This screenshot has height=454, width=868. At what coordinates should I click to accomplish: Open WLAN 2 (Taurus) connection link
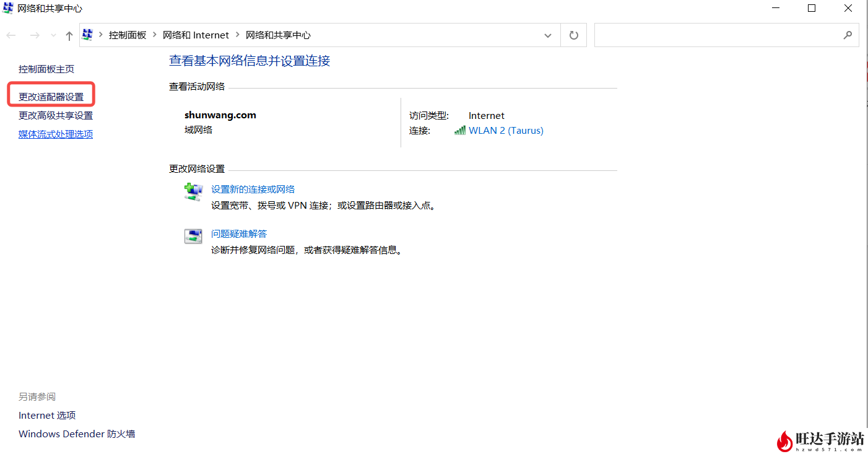506,131
